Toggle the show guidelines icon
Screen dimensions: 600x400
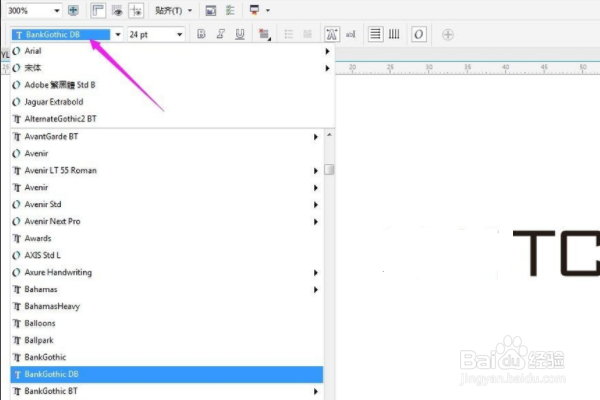pos(136,10)
